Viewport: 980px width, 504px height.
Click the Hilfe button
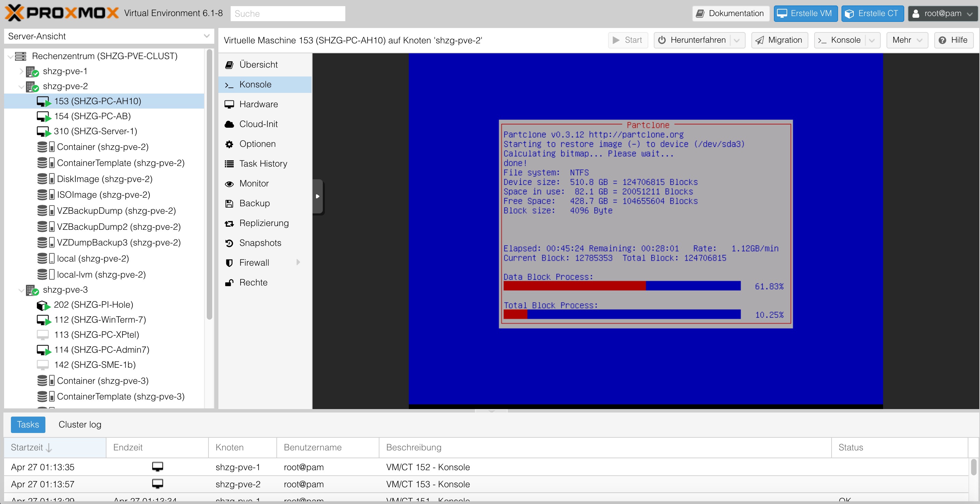click(954, 40)
